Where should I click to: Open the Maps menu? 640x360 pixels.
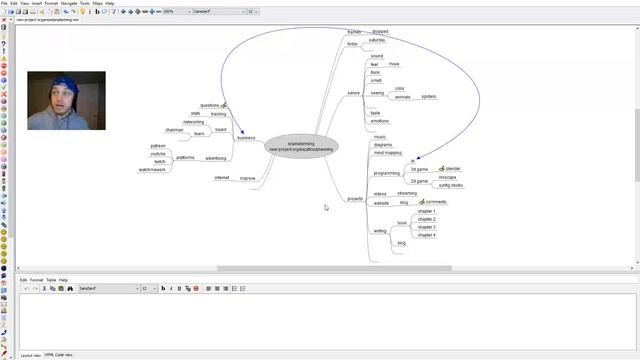tap(98, 3)
